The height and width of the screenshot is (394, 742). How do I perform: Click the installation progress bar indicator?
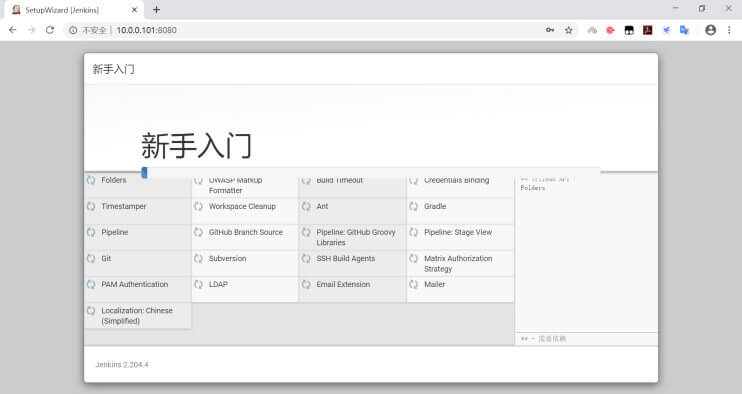(x=144, y=173)
